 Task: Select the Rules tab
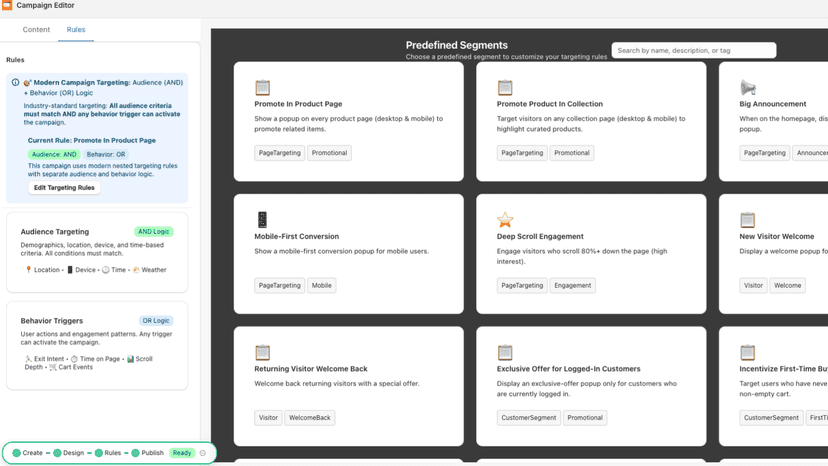76,30
